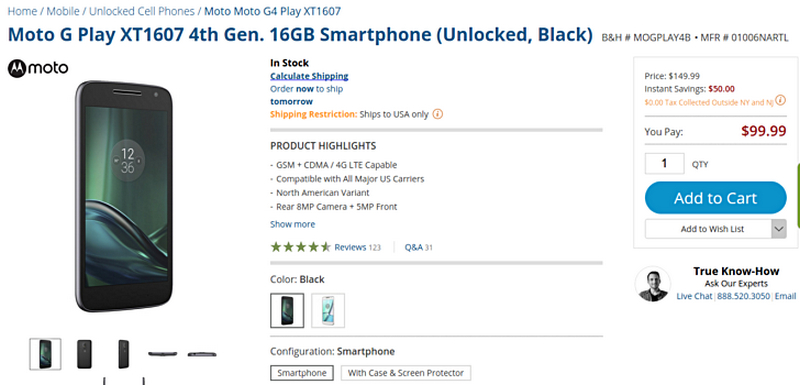Click the Motorola moto logo
The height and width of the screenshot is (385, 800).
(x=38, y=68)
